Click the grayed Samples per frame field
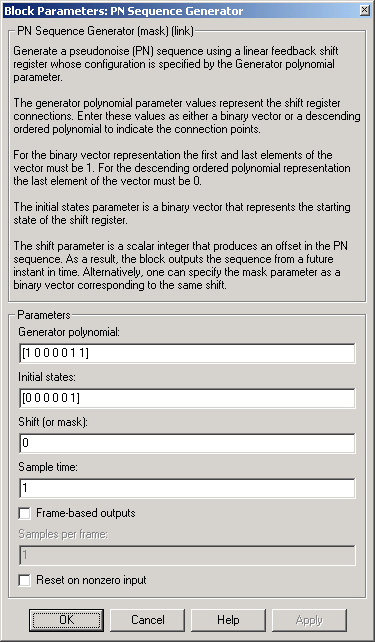Image resolution: width=375 pixels, height=642 pixels. 187,556
